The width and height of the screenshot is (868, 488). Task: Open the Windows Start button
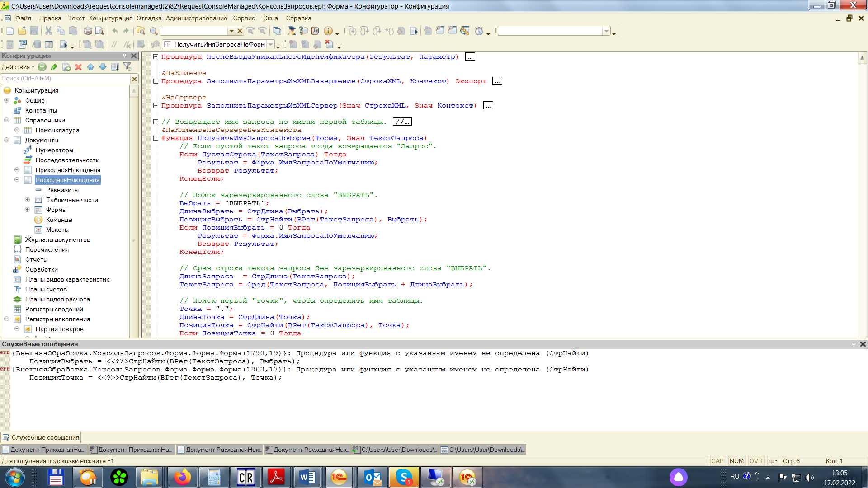[x=14, y=477]
